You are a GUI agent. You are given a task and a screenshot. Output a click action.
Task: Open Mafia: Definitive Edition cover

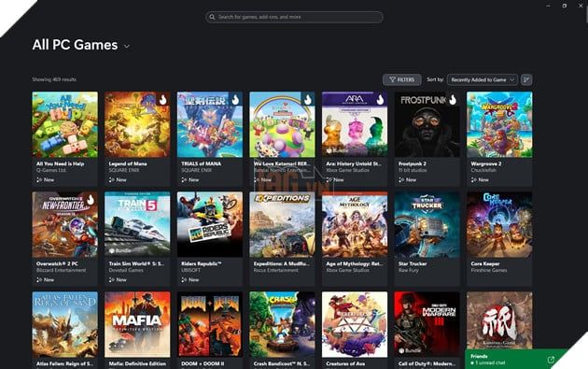click(137, 324)
